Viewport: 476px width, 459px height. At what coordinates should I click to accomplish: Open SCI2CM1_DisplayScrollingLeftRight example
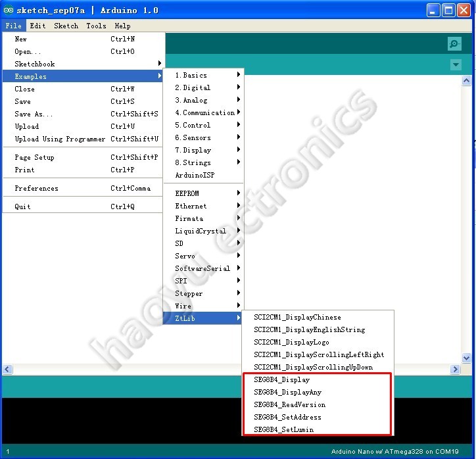[x=318, y=354]
